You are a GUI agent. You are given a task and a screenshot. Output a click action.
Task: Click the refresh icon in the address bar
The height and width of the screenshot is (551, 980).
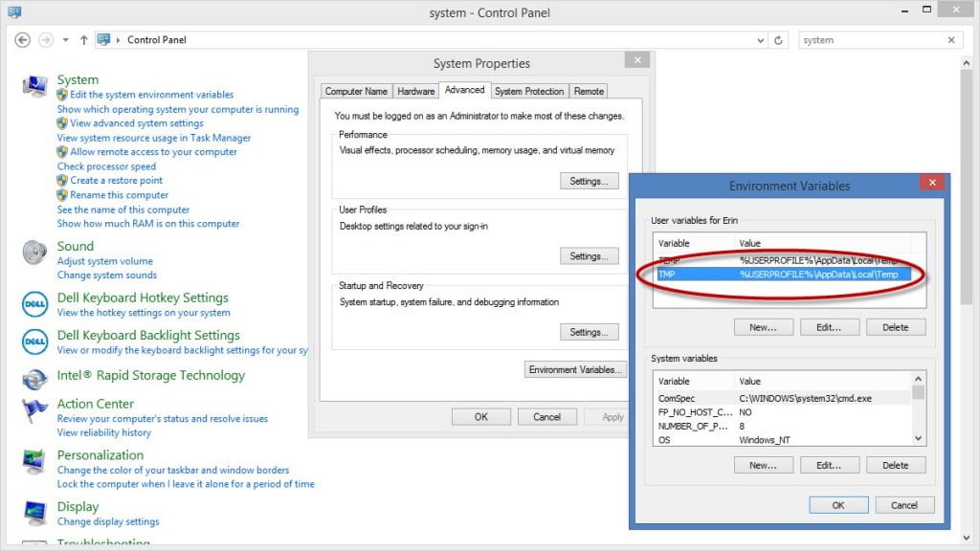[x=778, y=39]
